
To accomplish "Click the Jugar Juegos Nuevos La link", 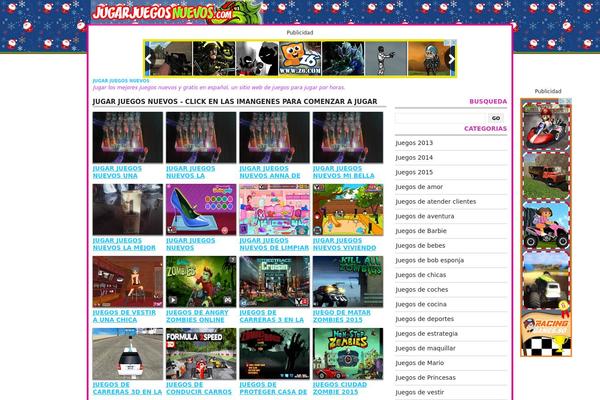I will [x=191, y=172].
